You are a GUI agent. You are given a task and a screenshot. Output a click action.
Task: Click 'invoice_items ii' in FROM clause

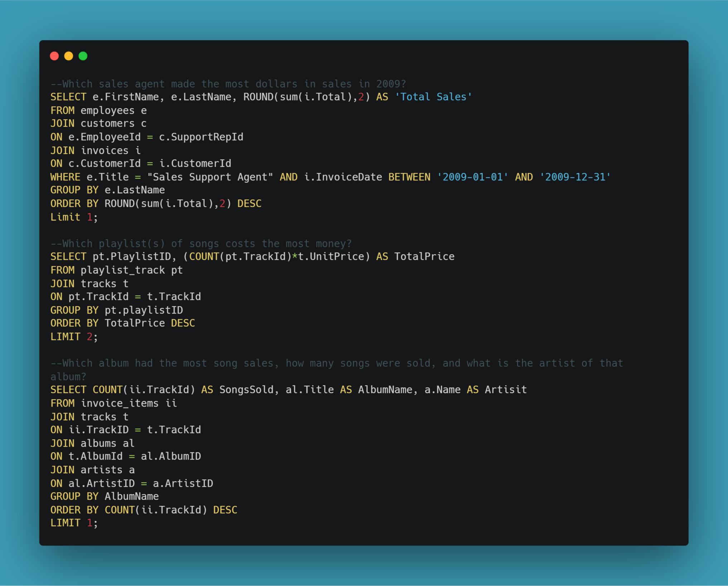(x=129, y=403)
